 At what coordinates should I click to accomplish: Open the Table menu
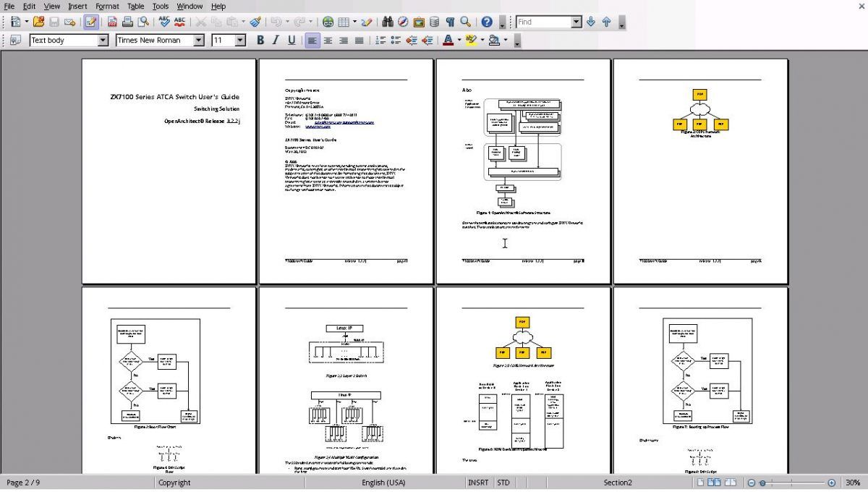point(136,6)
